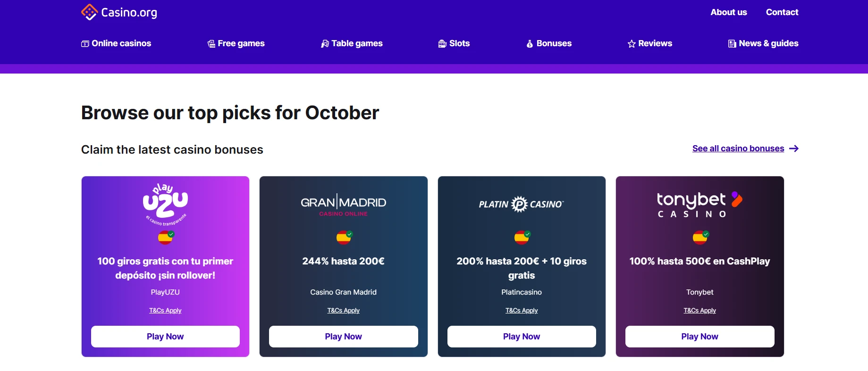Viewport: 868px width, 371px height.
Task: Click the Free games nav icon
Action: 211,44
